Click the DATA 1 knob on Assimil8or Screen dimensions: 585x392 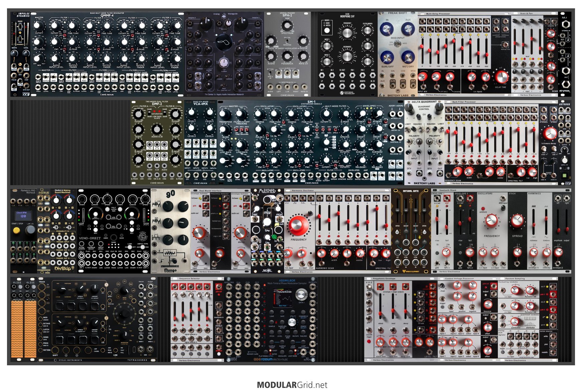(302, 294)
